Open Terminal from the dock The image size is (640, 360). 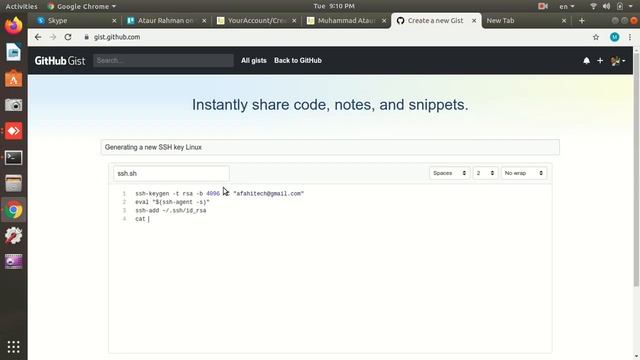[x=13, y=158]
